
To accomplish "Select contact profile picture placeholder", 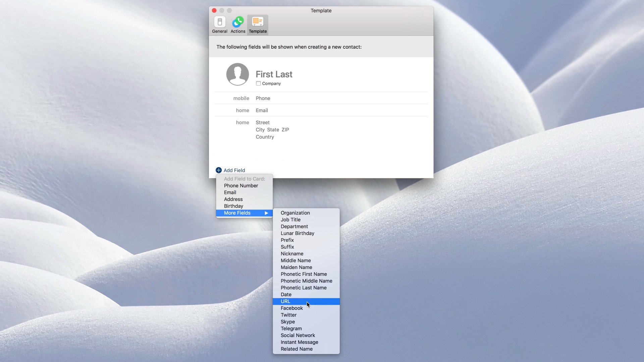I will coord(237,74).
